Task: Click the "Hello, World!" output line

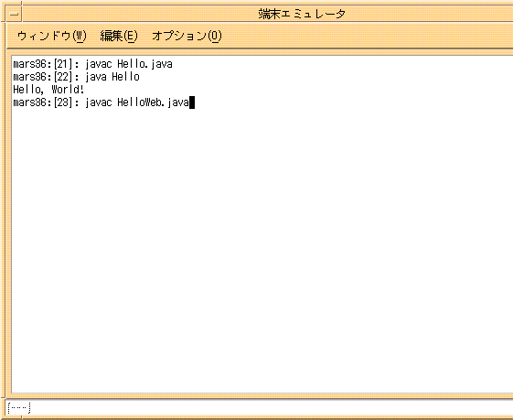Action: pyautogui.click(x=48, y=90)
